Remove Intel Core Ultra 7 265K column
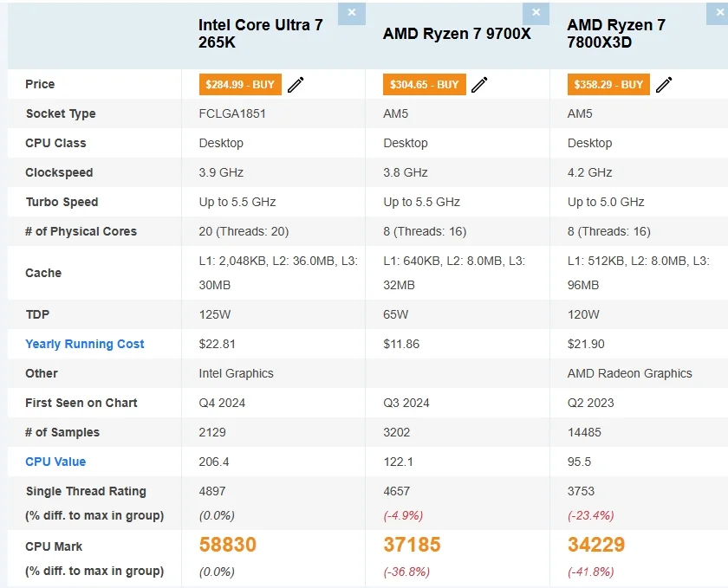This screenshot has width=728, height=588. tap(351, 13)
